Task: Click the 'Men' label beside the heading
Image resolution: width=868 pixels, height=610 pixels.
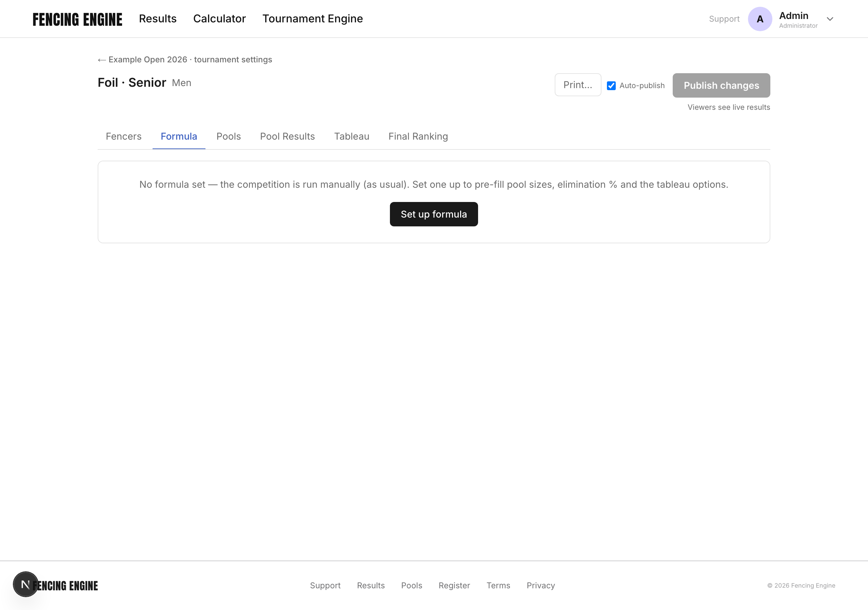Action: pyautogui.click(x=181, y=83)
